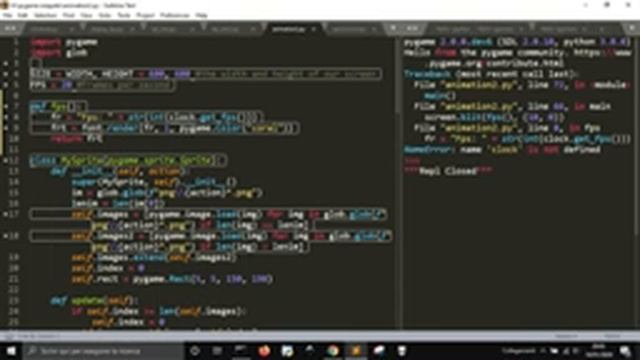Open the Help menu
640x360 pixels.
click(x=201, y=15)
